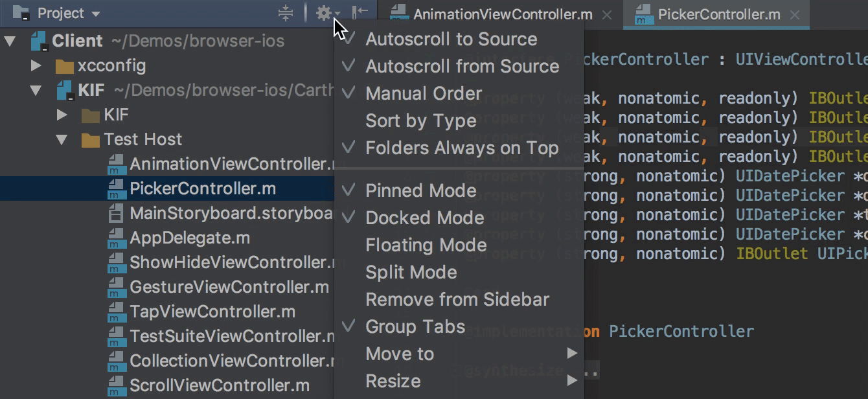The image size is (868, 399).
Task: Click the Client project icon
Action: [40, 41]
